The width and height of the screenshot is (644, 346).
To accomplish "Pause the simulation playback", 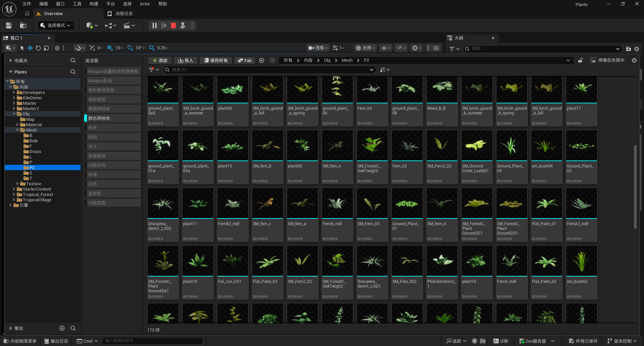I will 154,26.
